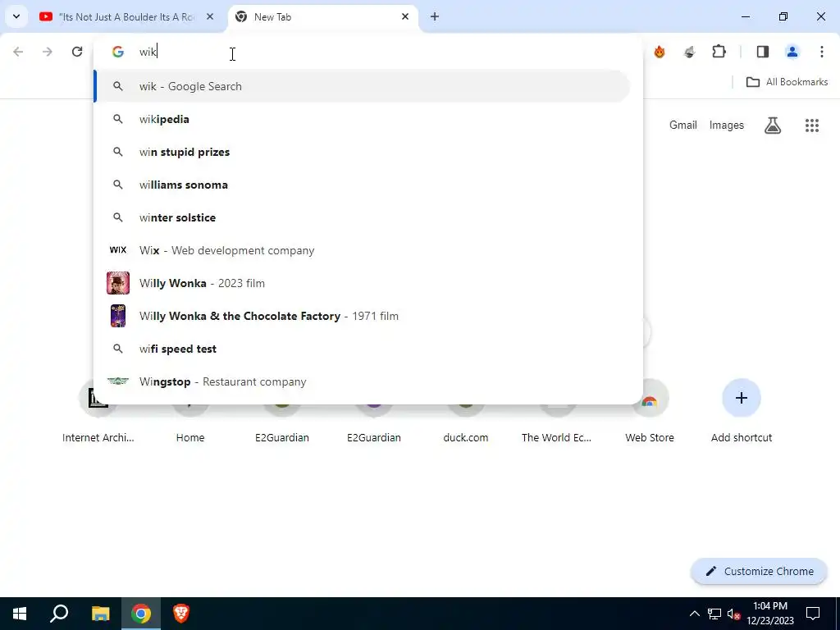
Task: Open File Explorer from taskbar
Action: pos(101,614)
